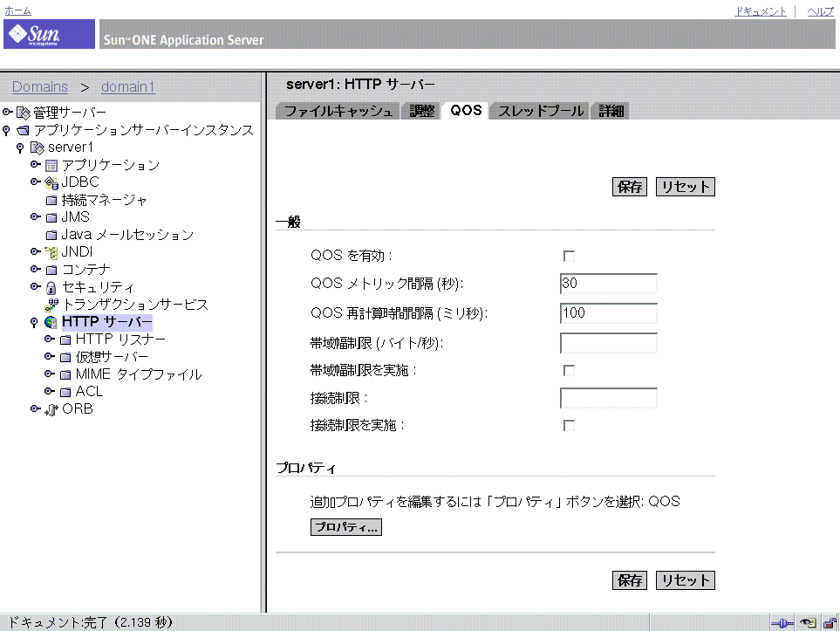This screenshot has height=631, width=840.
Task: Click the 持続マネージャ folder icon
Action: click(x=51, y=201)
